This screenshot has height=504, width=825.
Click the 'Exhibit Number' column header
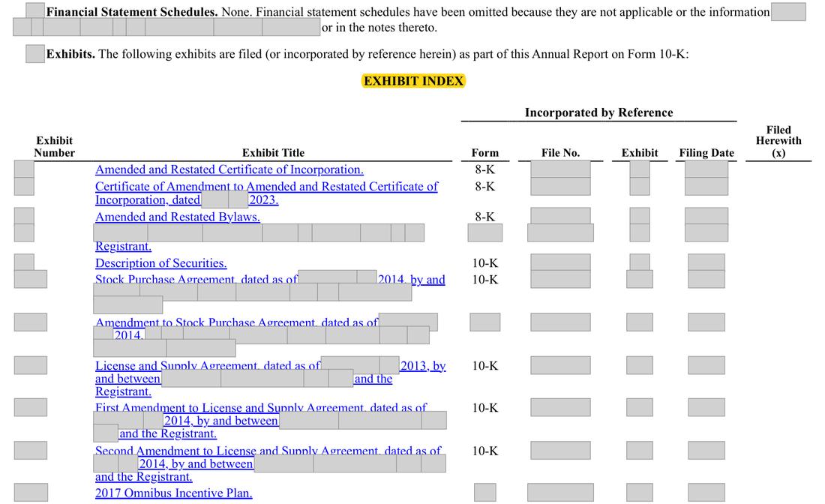point(54,146)
